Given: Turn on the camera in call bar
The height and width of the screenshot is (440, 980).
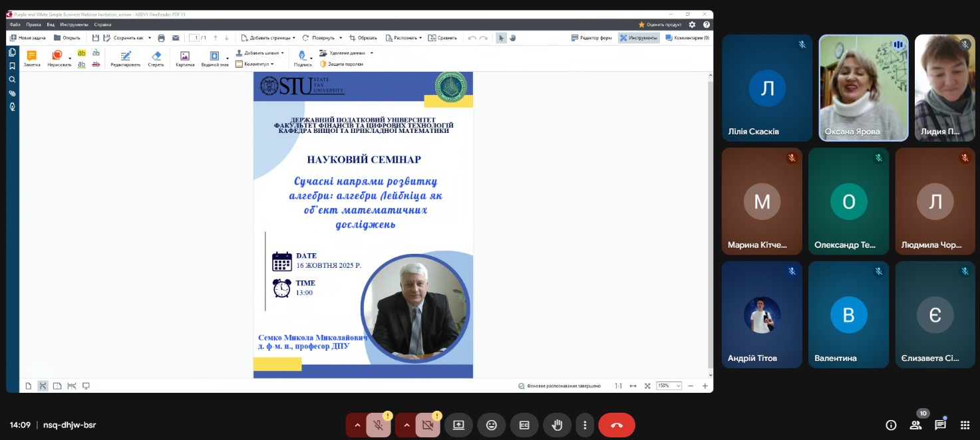Looking at the screenshot, I should 427,425.
